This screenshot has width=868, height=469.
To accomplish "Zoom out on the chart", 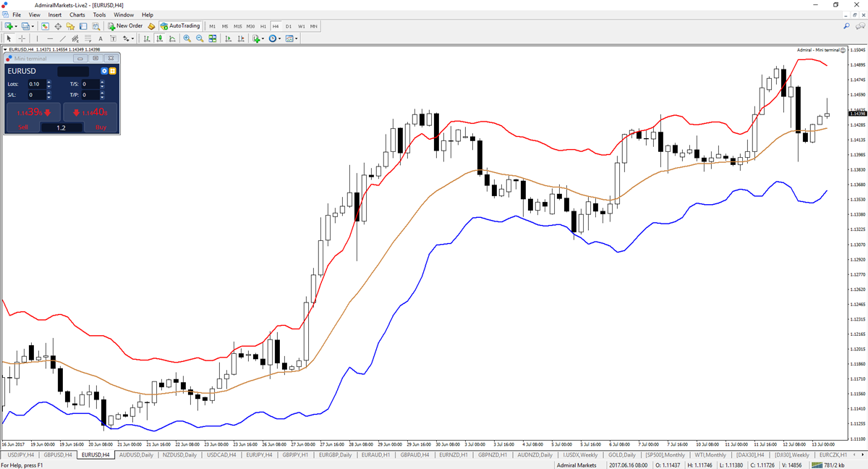I will (x=200, y=38).
